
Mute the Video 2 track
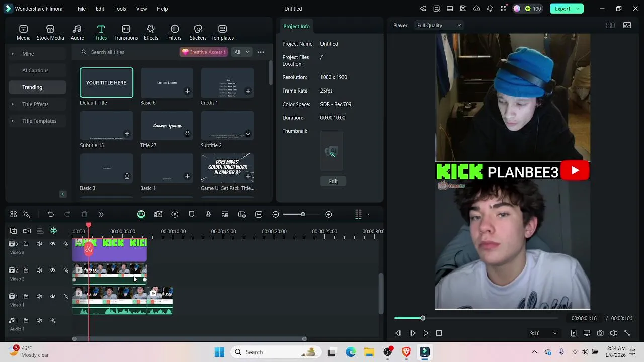coord(39,270)
